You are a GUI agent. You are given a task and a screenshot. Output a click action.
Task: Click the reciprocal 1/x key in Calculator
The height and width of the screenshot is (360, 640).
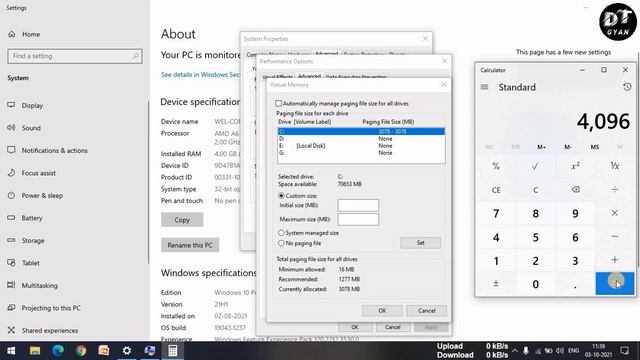click(x=615, y=166)
